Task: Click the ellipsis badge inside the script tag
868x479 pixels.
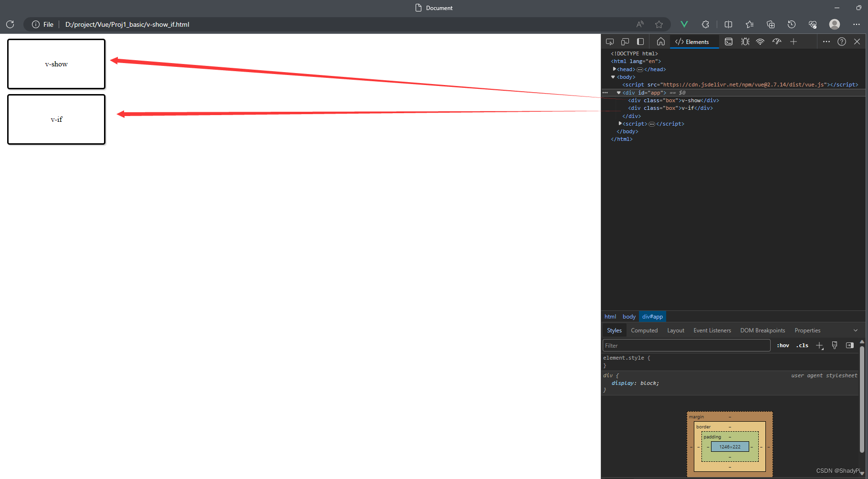Action: coord(652,124)
